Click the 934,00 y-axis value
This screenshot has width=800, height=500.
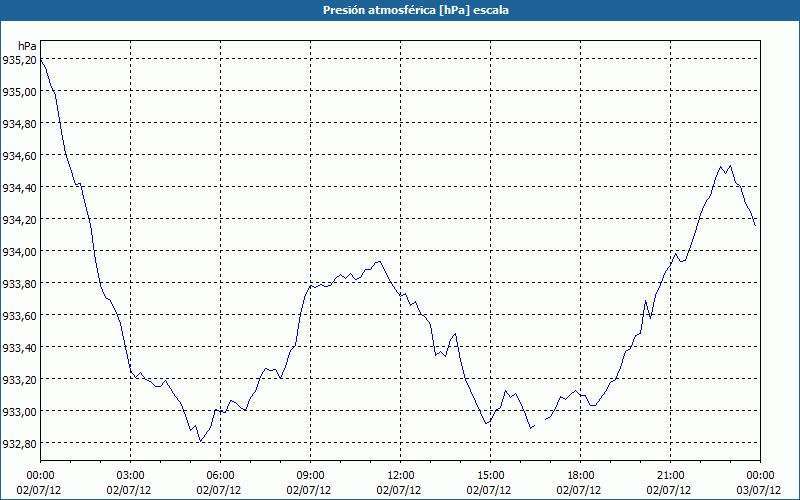[19, 252]
